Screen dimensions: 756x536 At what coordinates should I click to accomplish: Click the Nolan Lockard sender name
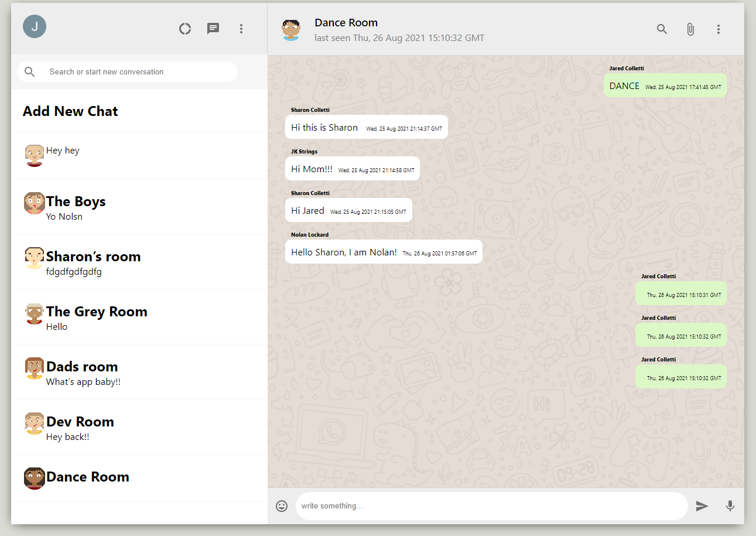point(310,235)
